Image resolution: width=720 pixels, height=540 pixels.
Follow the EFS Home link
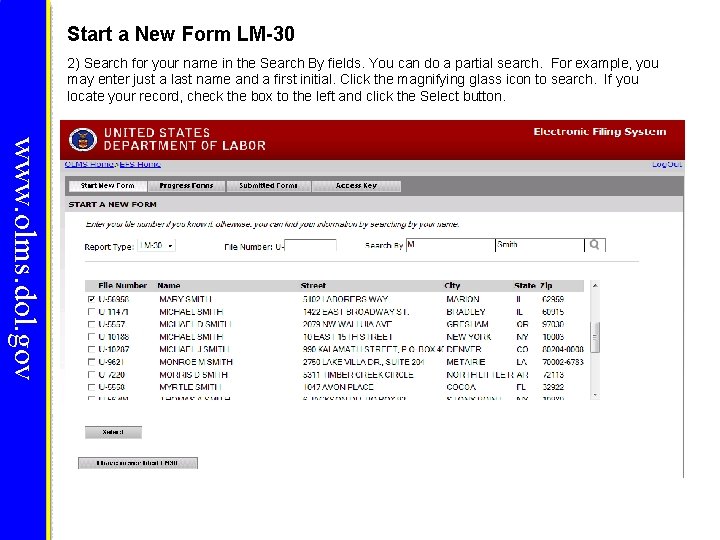pyautogui.click(x=140, y=164)
